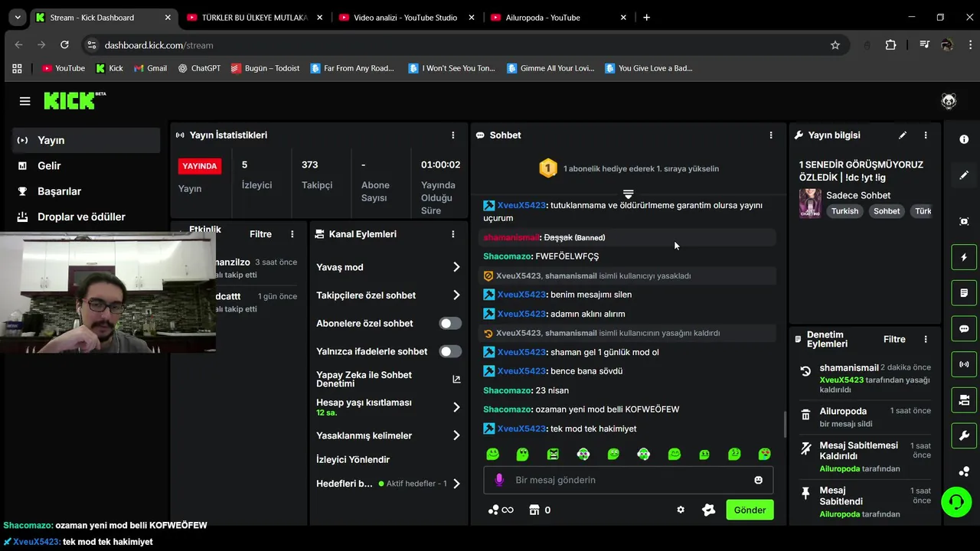The height and width of the screenshot is (551, 980).
Task: Toggle the camera panel icon in right sidebar
Action: point(964,400)
